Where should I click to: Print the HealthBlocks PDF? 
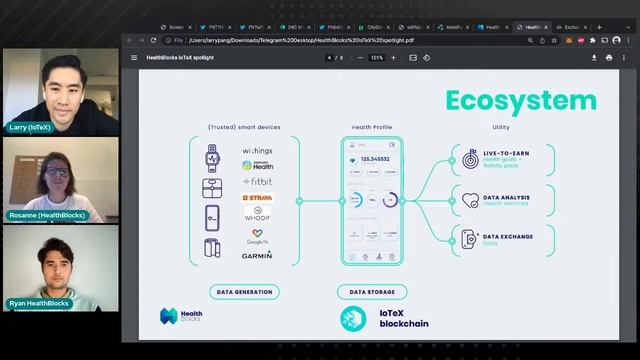[609, 58]
